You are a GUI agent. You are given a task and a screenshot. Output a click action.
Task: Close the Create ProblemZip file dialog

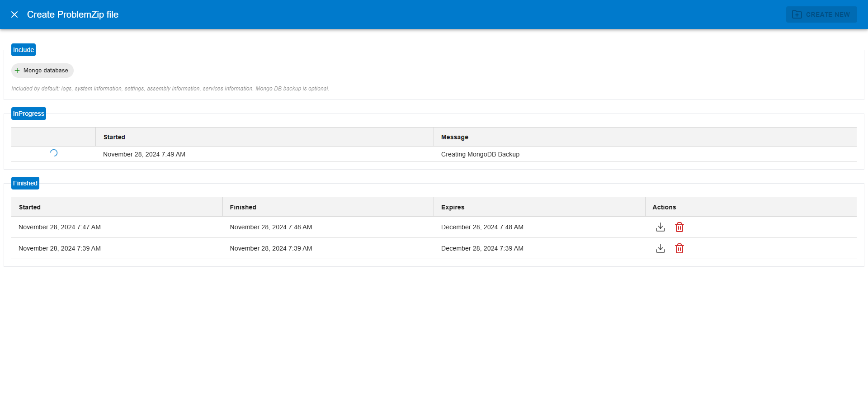pos(14,14)
